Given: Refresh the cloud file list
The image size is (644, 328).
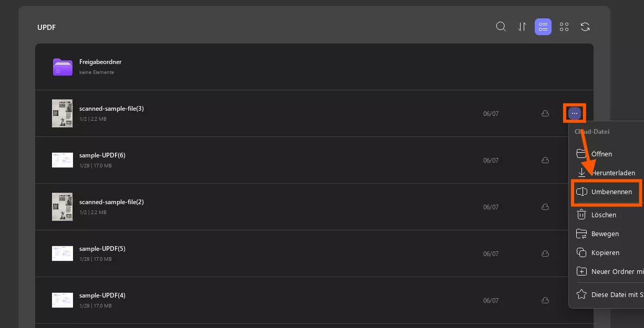Looking at the screenshot, I should (x=585, y=27).
